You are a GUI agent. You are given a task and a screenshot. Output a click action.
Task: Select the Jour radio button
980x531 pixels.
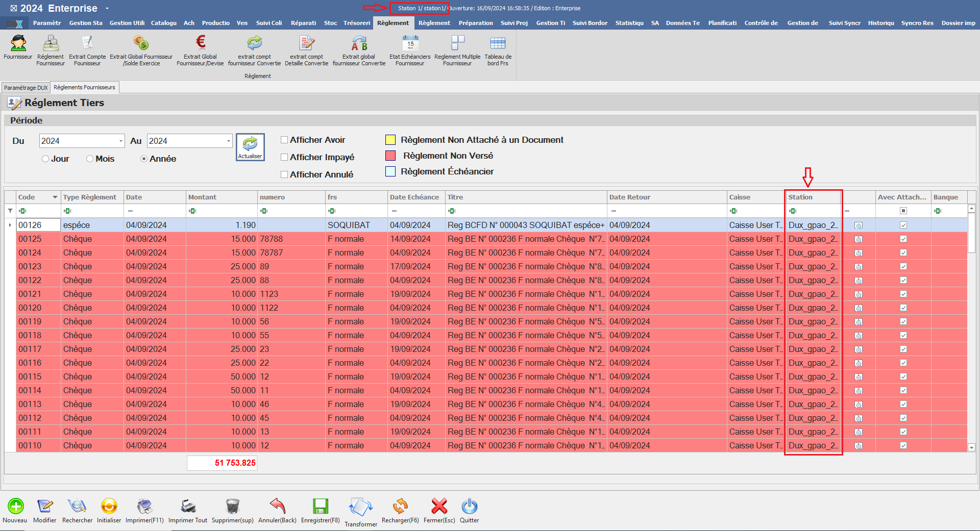pyautogui.click(x=45, y=159)
